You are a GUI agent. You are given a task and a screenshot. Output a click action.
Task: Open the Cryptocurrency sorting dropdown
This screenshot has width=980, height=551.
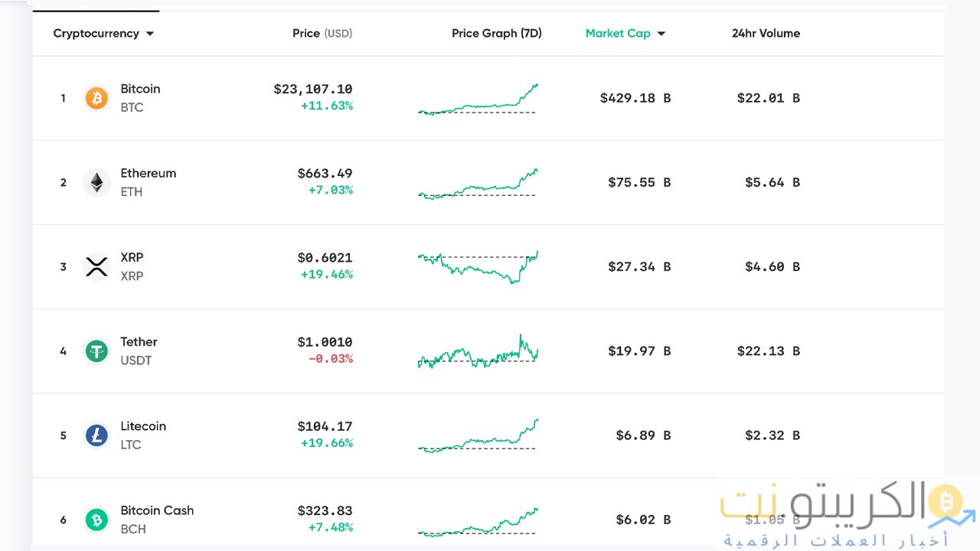coord(103,33)
